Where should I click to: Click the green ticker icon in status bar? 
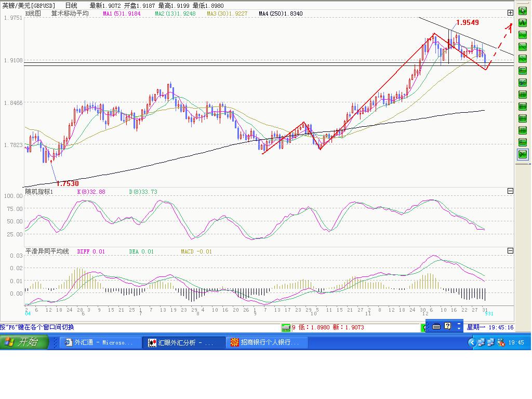click(x=286, y=327)
